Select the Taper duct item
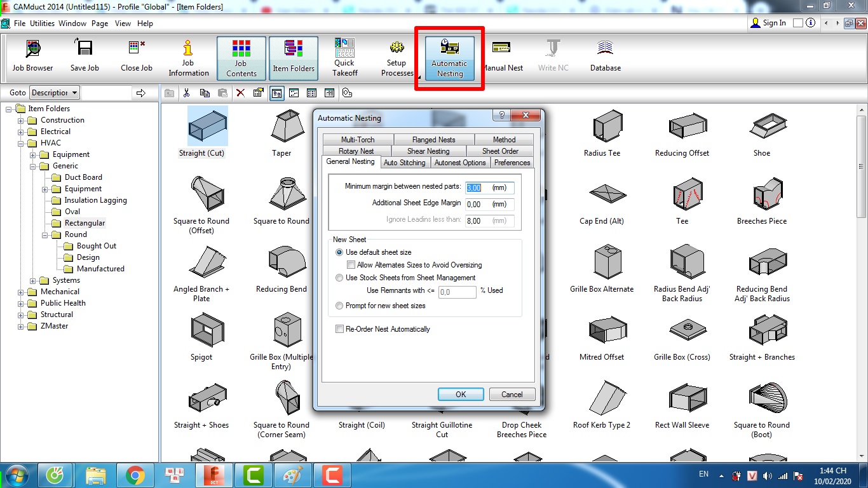Image resolution: width=868 pixels, height=488 pixels. click(x=281, y=132)
